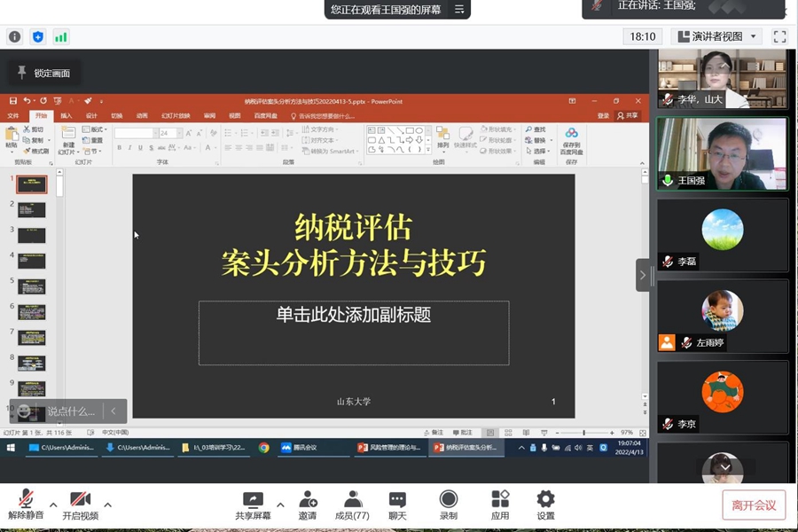Toggle 开启视频 camera button

click(x=80, y=500)
